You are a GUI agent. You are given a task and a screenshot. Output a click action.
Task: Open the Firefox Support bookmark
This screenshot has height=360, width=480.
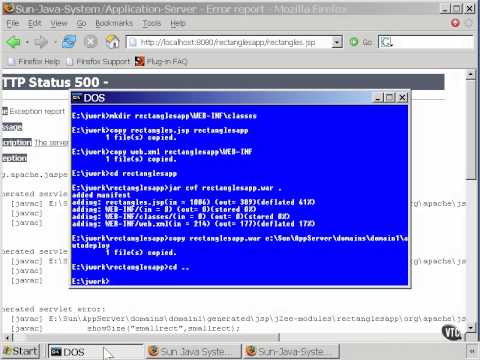point(99,61)
